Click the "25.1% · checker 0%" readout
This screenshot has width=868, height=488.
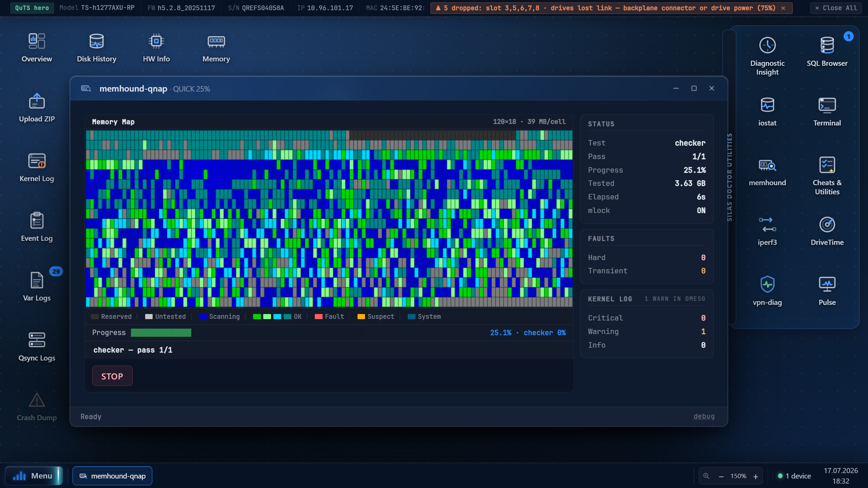point(528,333)
